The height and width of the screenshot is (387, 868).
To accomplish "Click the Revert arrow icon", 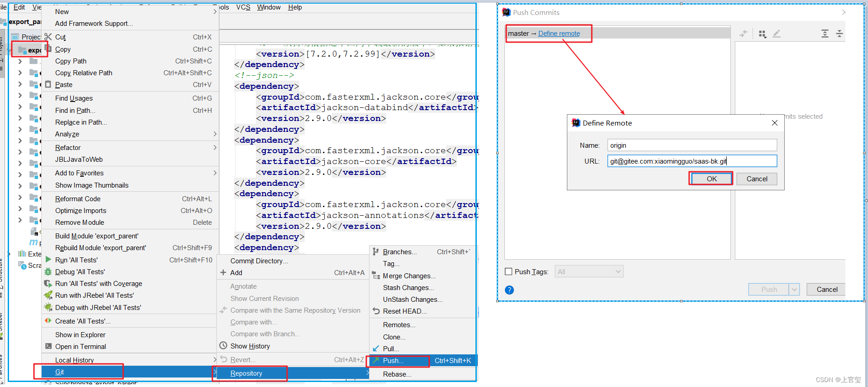I will click(223, 359).
